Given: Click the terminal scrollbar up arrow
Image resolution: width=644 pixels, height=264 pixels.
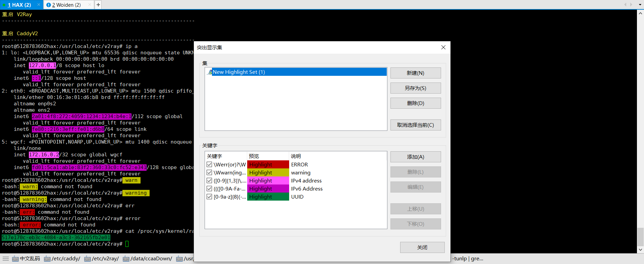Looking at the screenshot, I should 640,13.
